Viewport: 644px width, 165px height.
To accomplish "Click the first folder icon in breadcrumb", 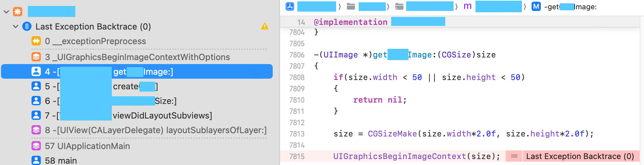I will pos(351,7).
